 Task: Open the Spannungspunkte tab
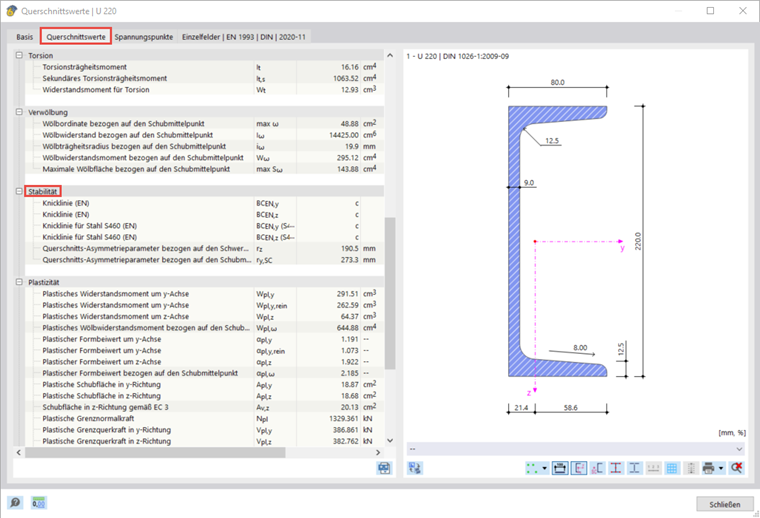coord(143,37)
